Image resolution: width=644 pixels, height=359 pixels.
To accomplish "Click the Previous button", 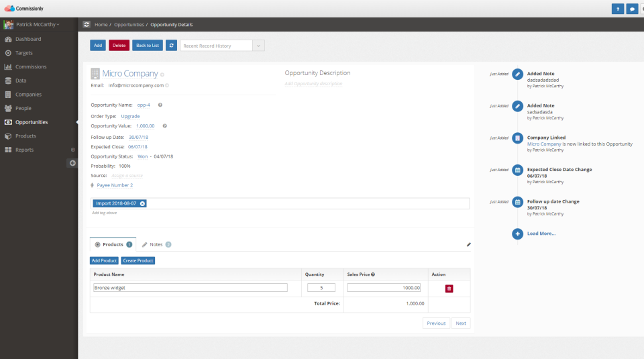I will pos(436,323).
